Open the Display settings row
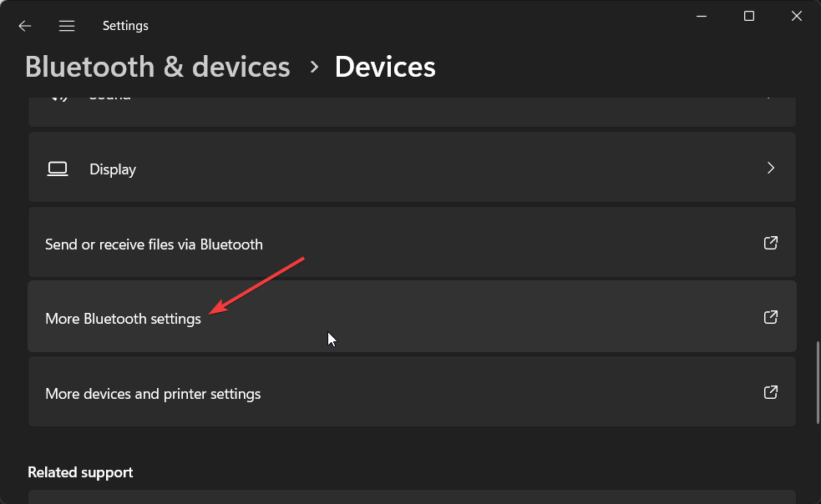Screen dimensions: 821x504 (412, 167)
